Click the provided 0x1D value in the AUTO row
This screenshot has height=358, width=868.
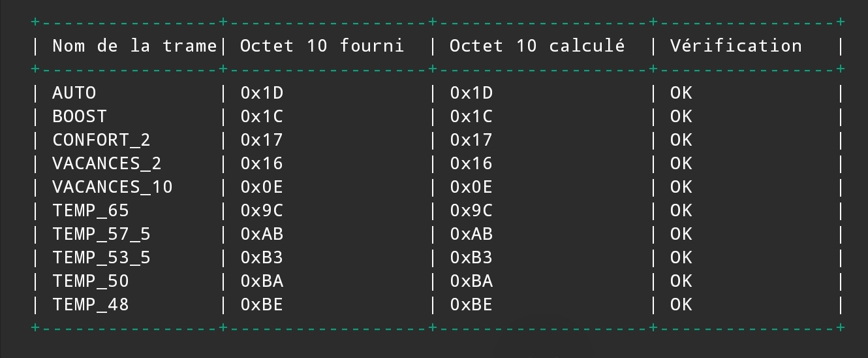262,93
